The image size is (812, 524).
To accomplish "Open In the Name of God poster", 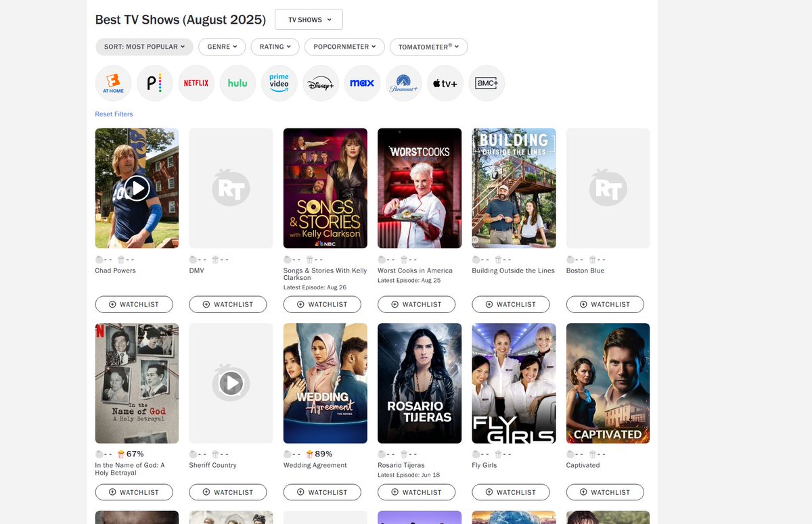I will 137,383.
